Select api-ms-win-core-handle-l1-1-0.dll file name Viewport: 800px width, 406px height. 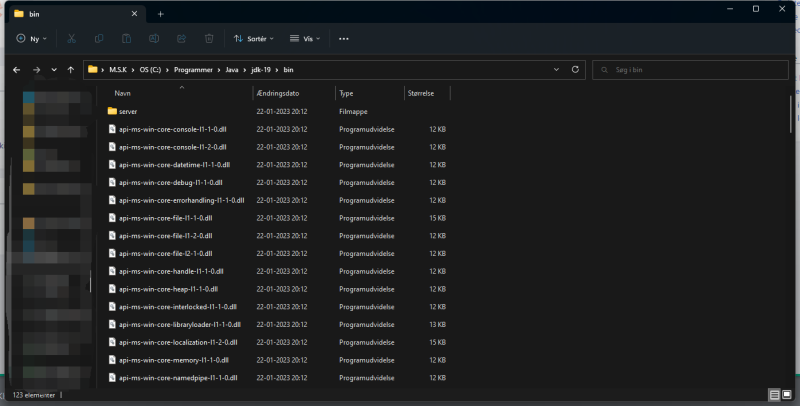pos(171,271)
